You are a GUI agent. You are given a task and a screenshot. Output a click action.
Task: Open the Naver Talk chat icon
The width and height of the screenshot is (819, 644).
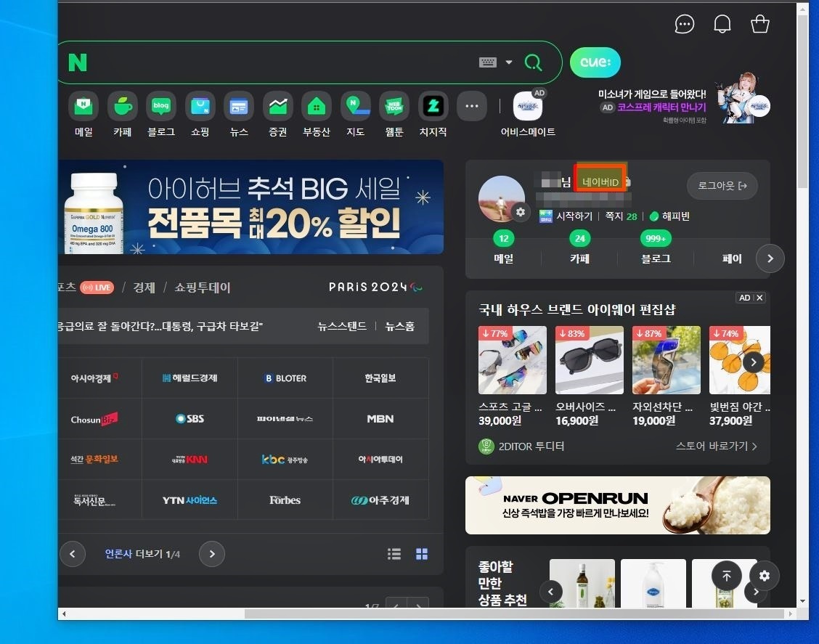point(684,24)
